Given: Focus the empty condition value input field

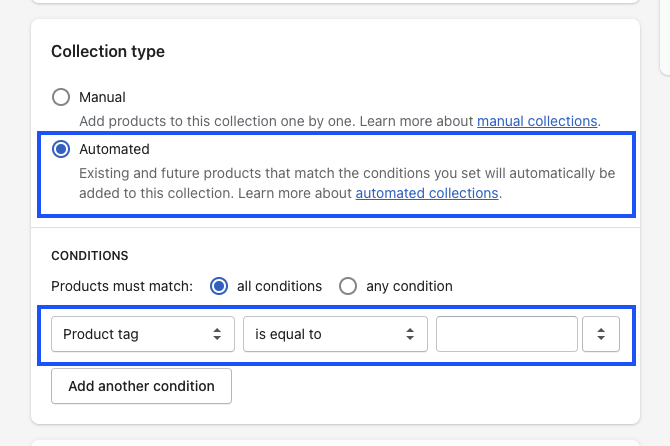Looking at the screenshot, I should pos(507,334).
